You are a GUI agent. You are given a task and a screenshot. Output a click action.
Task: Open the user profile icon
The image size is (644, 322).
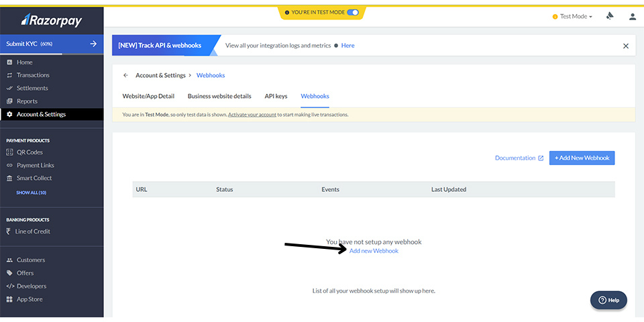632,17
